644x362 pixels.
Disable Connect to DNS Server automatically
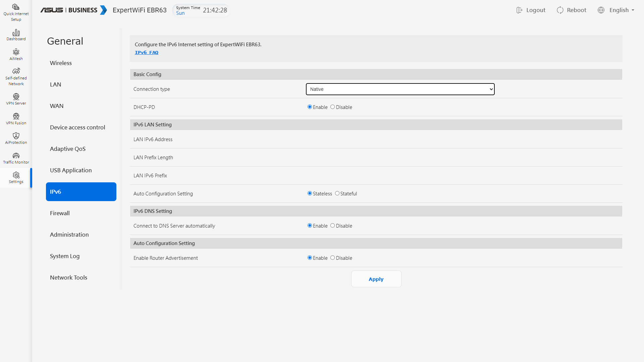(332, 226)
